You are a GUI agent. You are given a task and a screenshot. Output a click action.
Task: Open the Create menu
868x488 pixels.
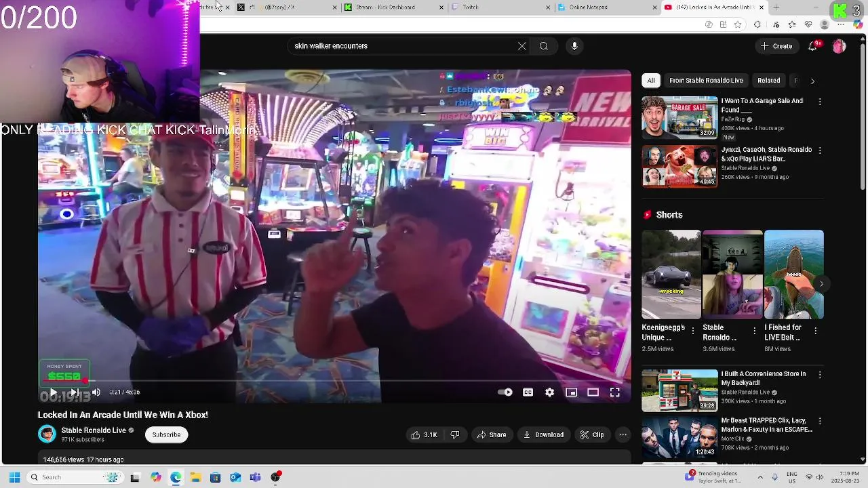click(776, 46)
